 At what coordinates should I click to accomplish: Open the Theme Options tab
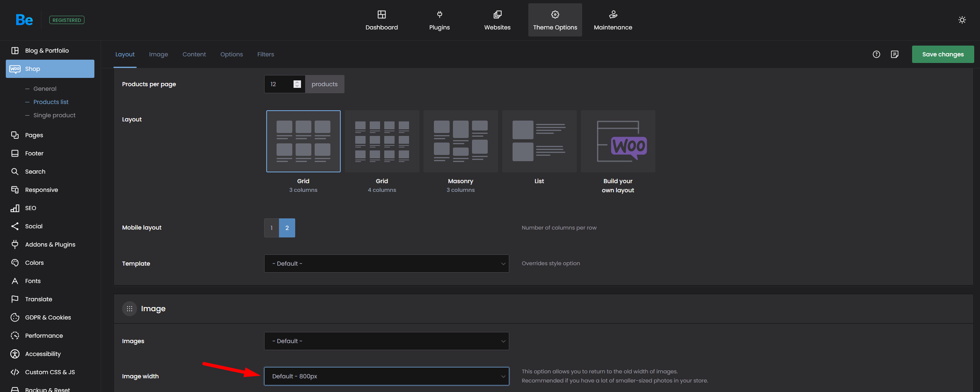555,20
